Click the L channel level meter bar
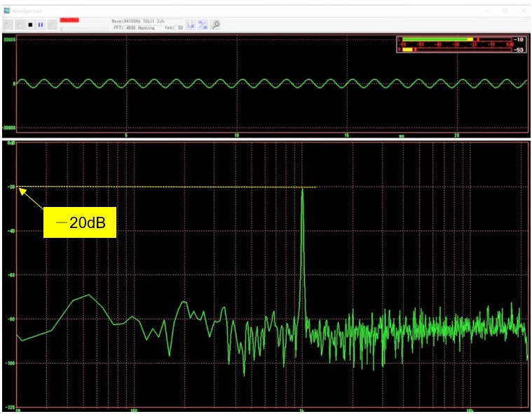 click(x=457, y=39)
